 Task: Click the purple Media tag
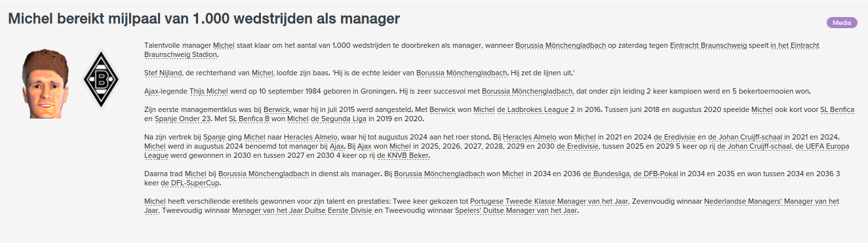pyautogui.click(x=842, y=23)
